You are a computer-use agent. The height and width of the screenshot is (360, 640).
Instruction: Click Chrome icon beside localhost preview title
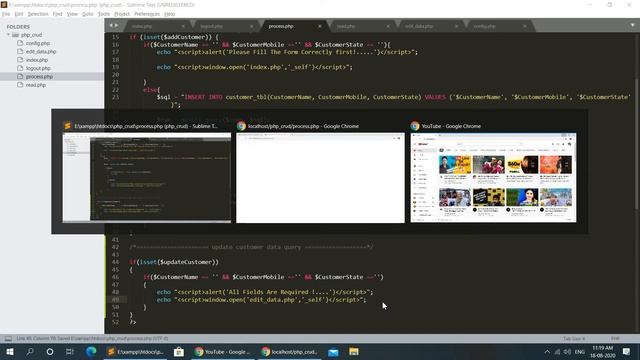coord(241,126)
